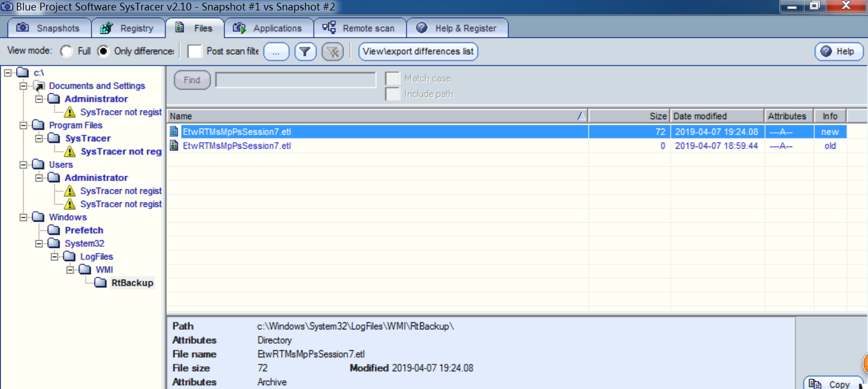Sort by Date modified column header
Image resolution: width=868 pixels, height=389 pixels.
717,116
